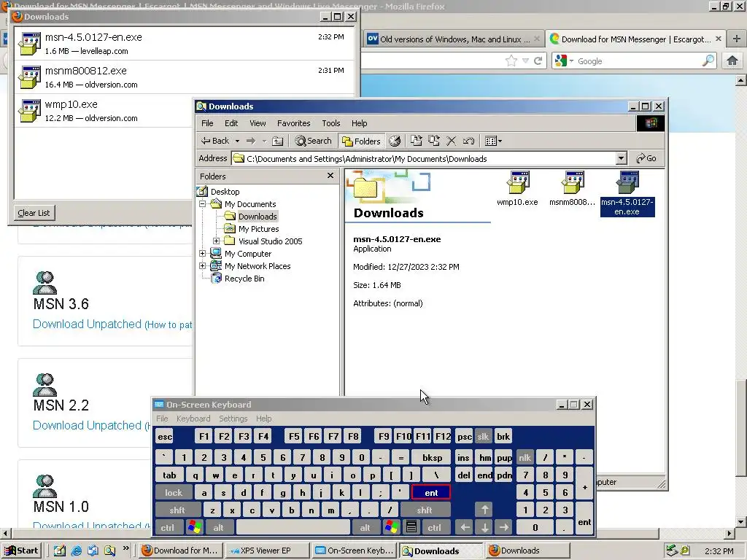Open the Views dropdown in the toolbar
The height and width of the screenshot is (560, 747).
click(x=493, y=141)
